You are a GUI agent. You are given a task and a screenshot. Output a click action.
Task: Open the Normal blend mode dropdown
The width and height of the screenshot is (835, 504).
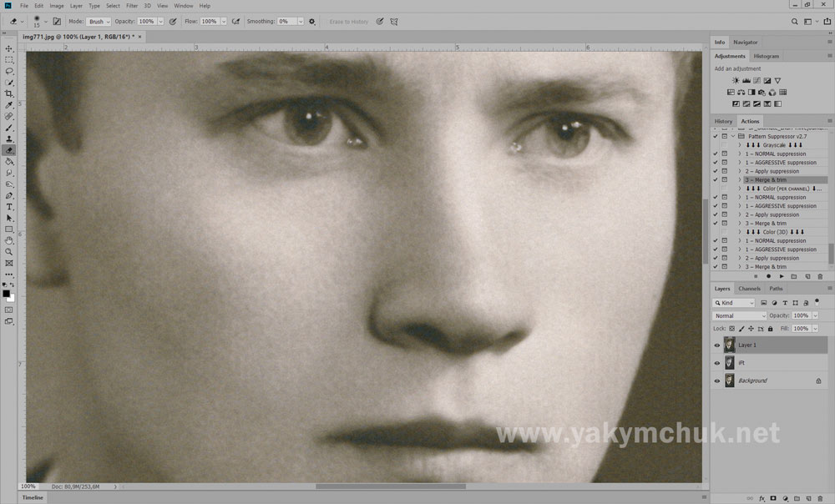[x=739, y=315]
